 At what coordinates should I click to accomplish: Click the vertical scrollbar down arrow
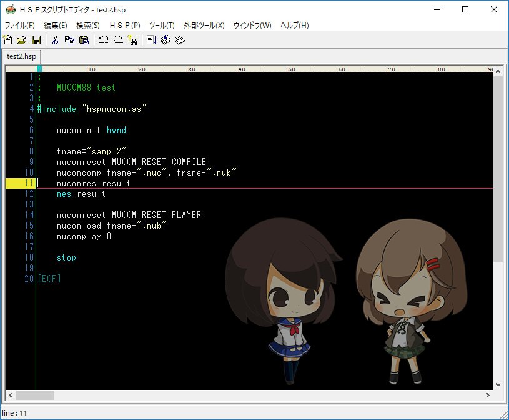(x=498, y=386)
